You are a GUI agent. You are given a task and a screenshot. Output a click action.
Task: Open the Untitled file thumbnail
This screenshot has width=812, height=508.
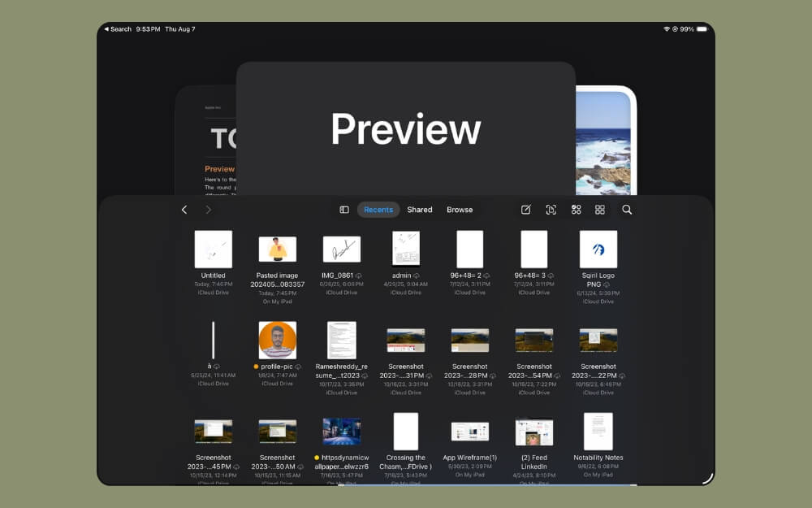pyautogui.click(x=214, y=250)
